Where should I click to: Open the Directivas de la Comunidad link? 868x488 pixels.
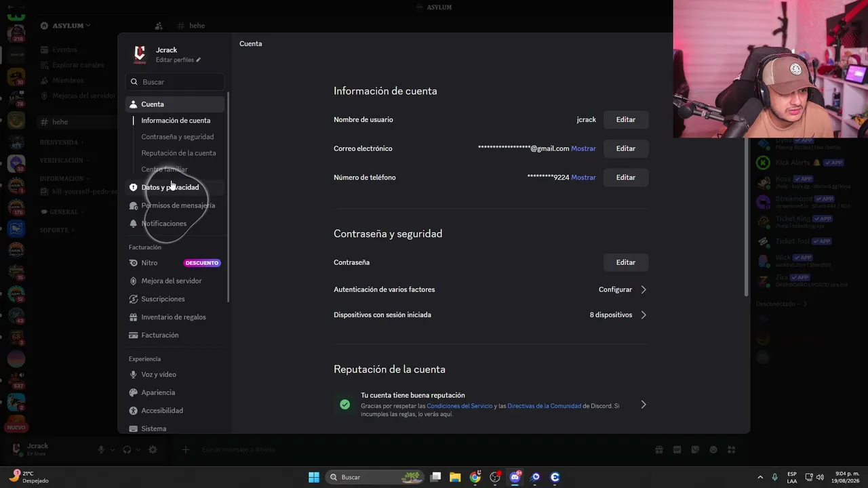545,406
